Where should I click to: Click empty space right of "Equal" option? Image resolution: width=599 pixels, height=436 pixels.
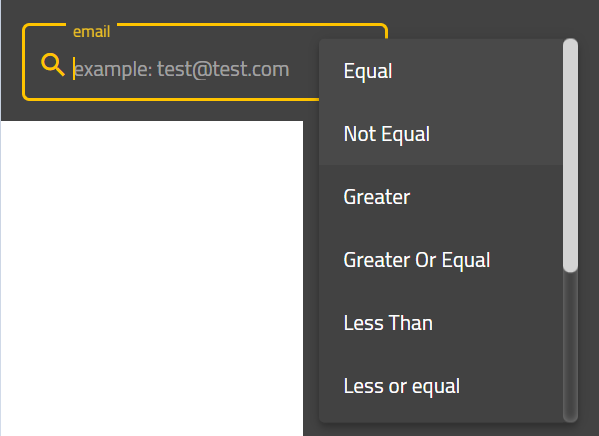click(x=478, y=71)
